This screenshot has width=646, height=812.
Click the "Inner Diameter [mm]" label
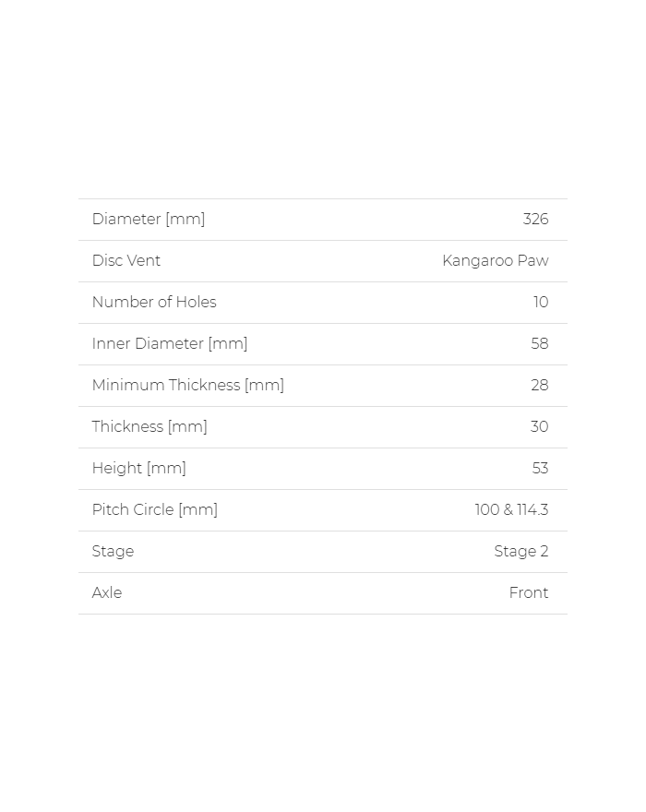[x=170, y=344]
